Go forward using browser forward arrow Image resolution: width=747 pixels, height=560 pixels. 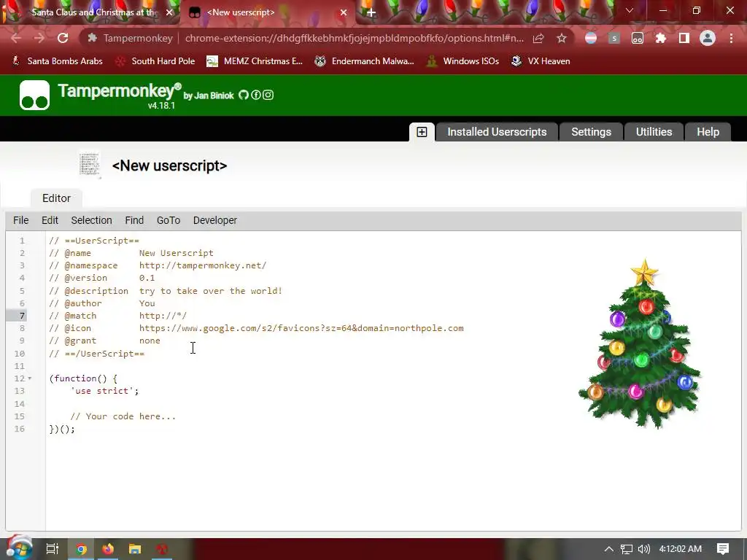39,38
